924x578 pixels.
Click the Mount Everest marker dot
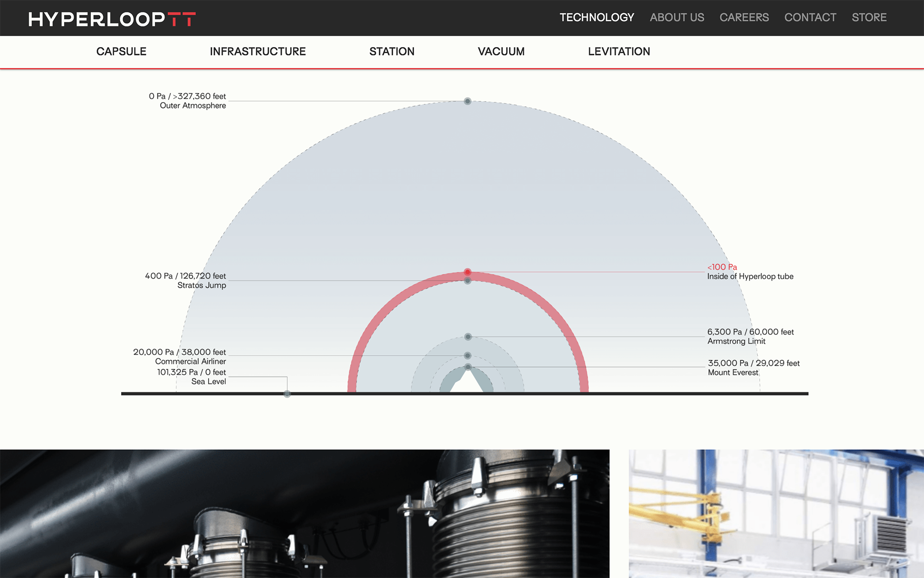468,367
